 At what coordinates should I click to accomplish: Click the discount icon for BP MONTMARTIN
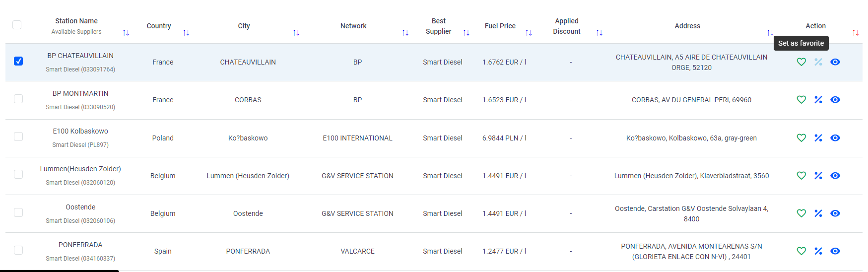coord(818,100)
